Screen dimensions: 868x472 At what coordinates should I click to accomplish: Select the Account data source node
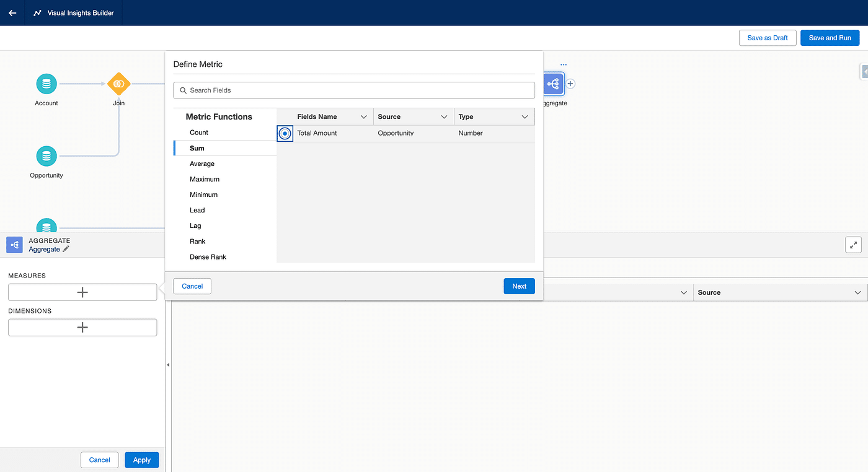46,84
